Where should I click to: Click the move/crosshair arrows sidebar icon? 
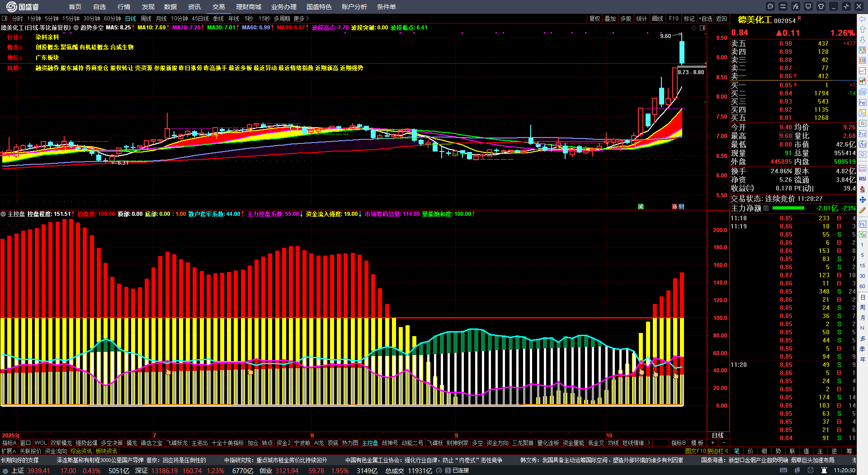click(863, 199)
